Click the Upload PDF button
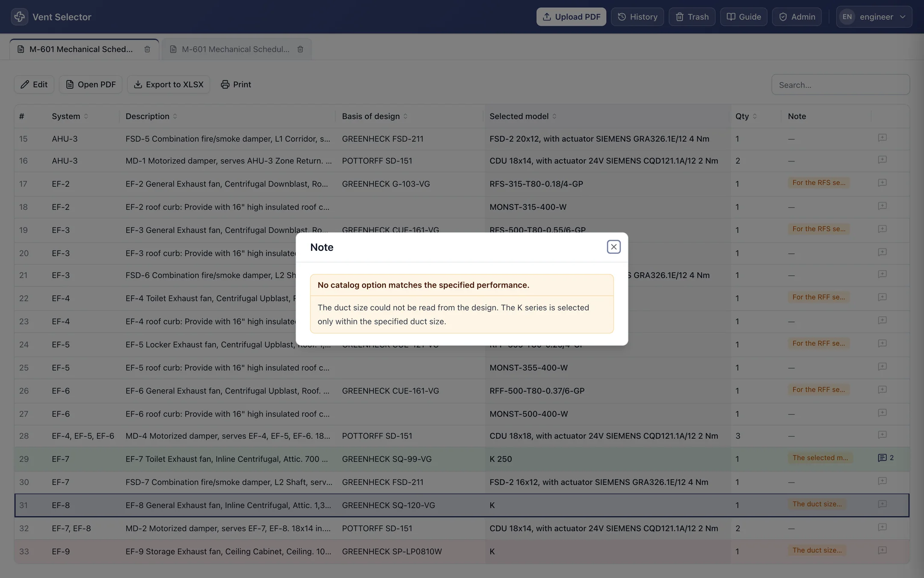Image resolution: width=924 pixels, height=578 pixels. [x=571, y=17]
